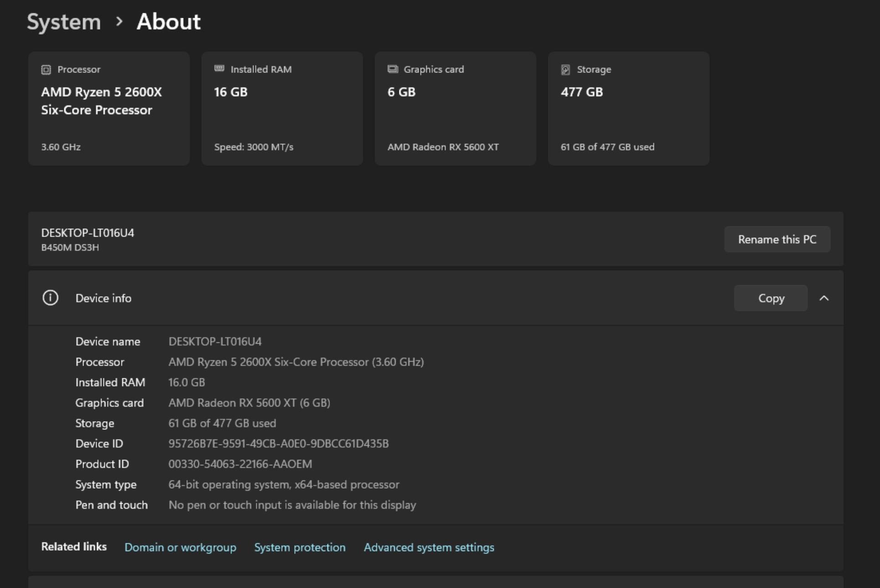The height and width of the screenshot is (588, 880).
Task: Click the Pen and touch label
Action: tap(111, 505)
